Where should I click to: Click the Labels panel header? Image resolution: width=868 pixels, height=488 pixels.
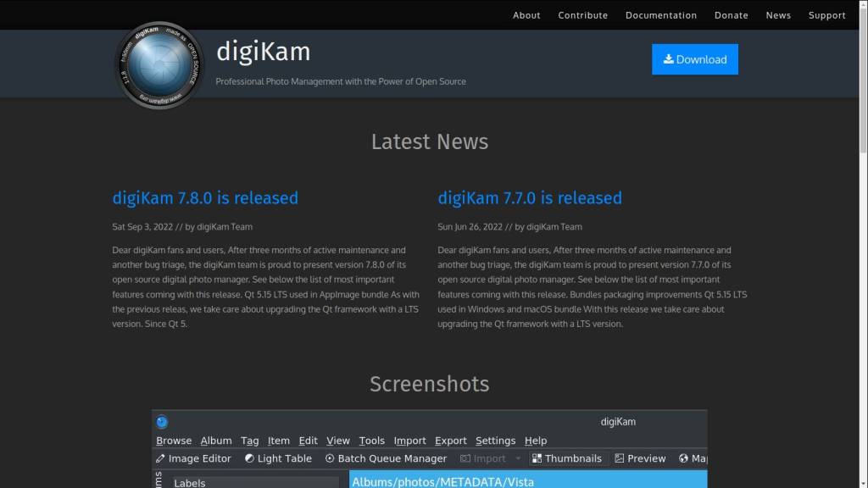click(256, 482)
